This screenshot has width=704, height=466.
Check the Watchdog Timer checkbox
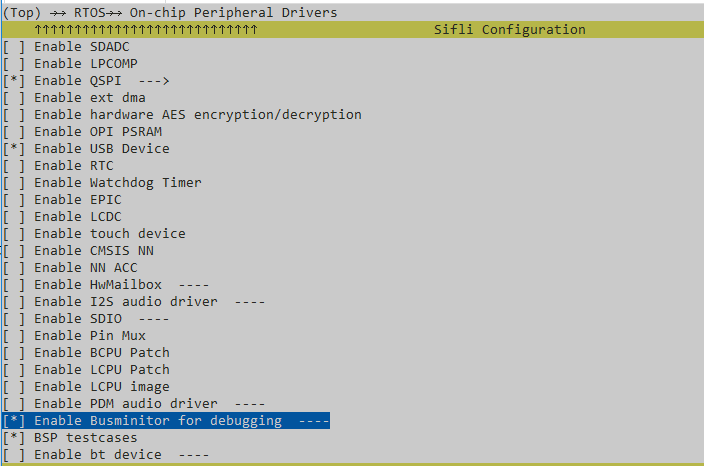click(14, 182)
